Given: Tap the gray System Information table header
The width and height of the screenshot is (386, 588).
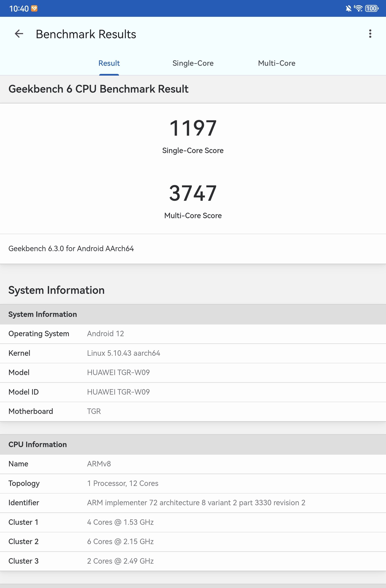Looking at the screenshot, I should (x=193, y=314).
